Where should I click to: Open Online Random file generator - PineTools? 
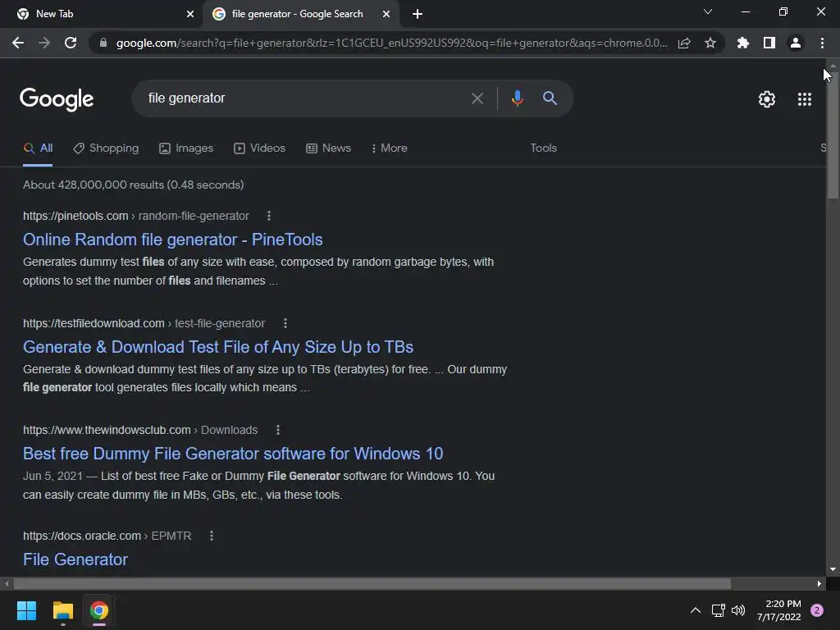coord(173,240)
